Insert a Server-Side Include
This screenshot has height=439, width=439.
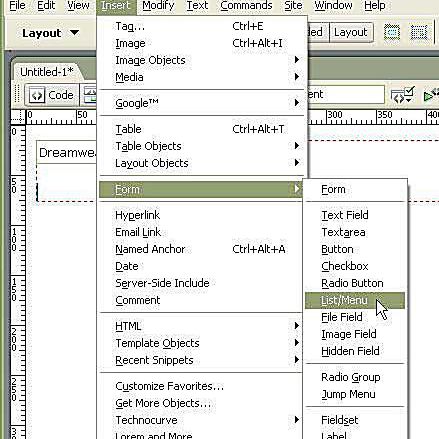[x=202, y=283]
